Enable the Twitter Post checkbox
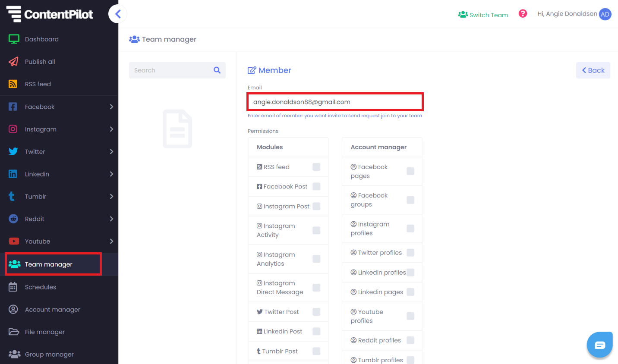Screen dimensions: 618x364 click(316, 312)
